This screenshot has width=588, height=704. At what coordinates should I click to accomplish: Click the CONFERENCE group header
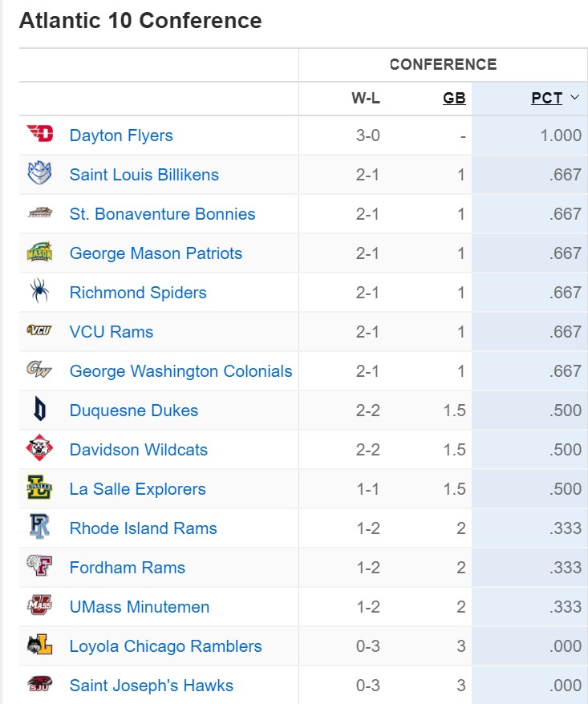tap(443, 65)
